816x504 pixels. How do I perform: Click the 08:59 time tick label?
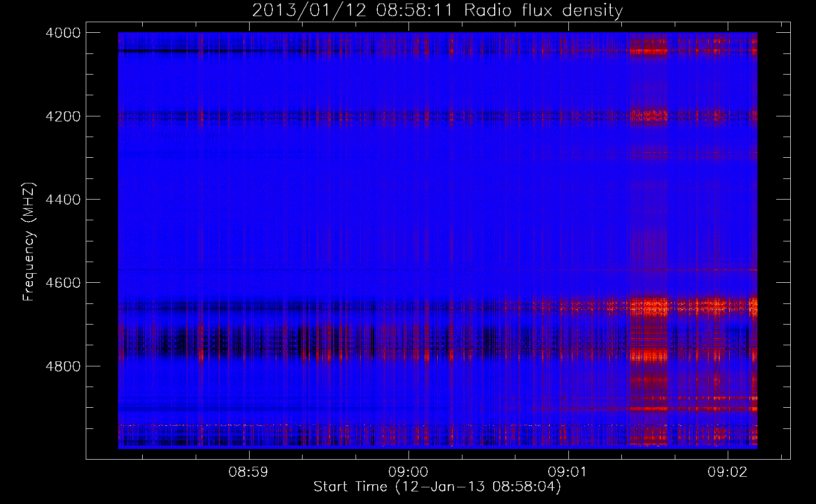[248, 472]
